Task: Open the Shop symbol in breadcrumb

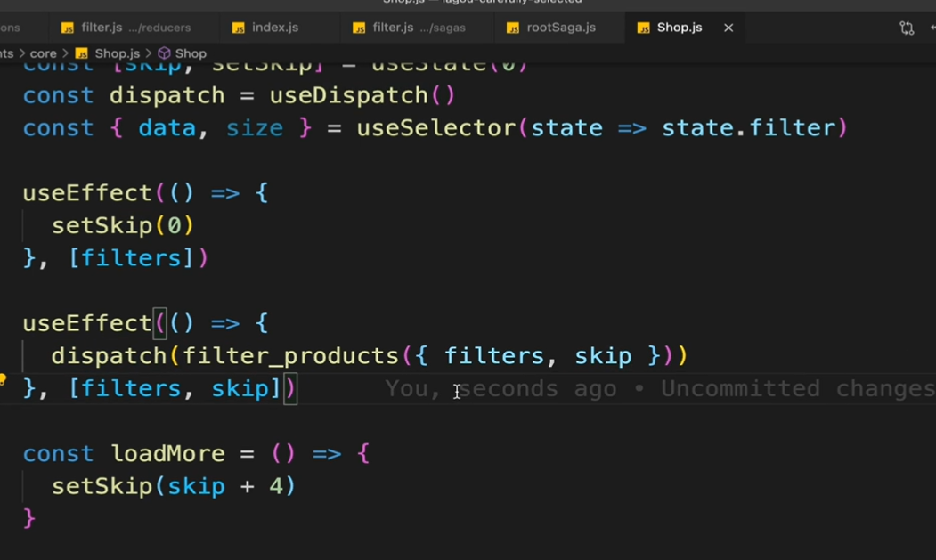Action: click(191, 53)
